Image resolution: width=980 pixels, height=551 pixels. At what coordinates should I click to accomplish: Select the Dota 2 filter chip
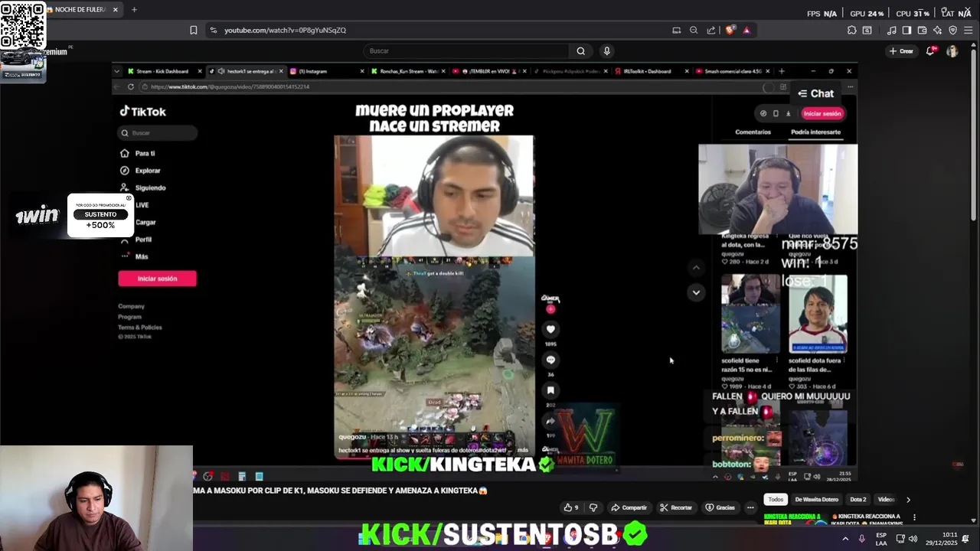pyautogui.click(x=858, y=500)
